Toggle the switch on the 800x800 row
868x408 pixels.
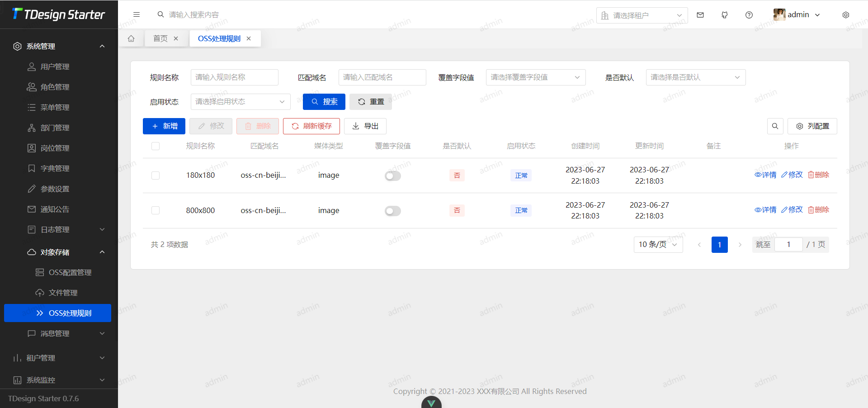click(x=392, y=211)
